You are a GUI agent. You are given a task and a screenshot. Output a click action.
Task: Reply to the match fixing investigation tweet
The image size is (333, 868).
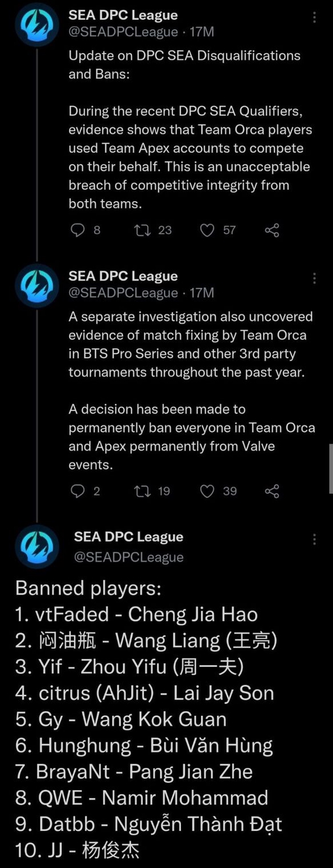(x=77, y=491)
